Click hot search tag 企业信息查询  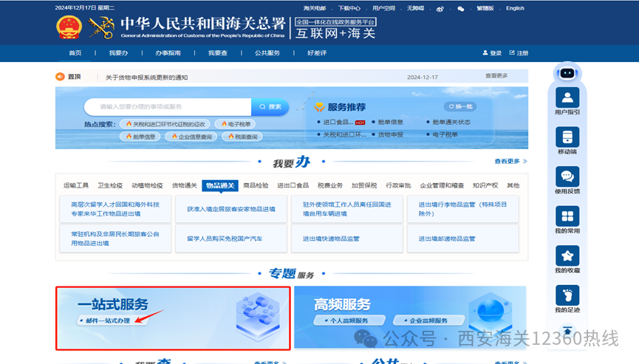click(191, 137)
